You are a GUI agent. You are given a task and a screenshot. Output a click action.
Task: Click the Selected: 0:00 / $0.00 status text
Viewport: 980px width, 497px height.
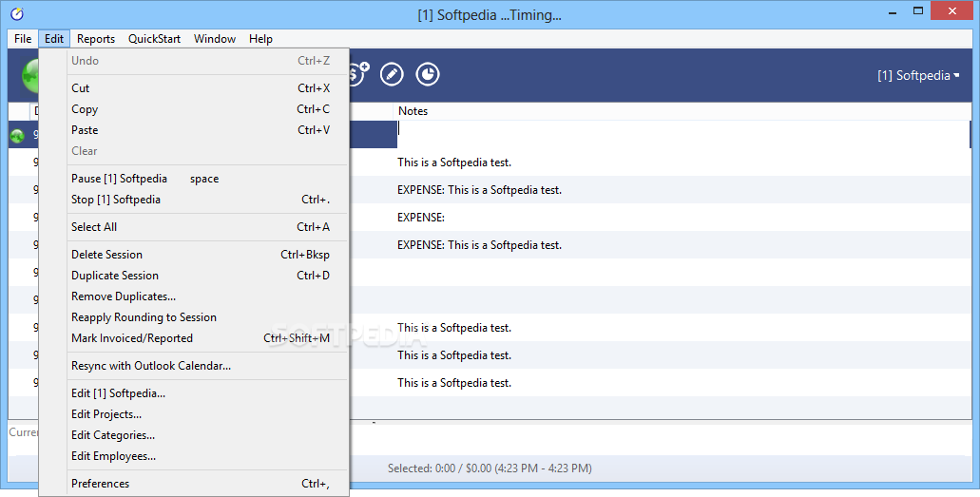coord(490,468)
